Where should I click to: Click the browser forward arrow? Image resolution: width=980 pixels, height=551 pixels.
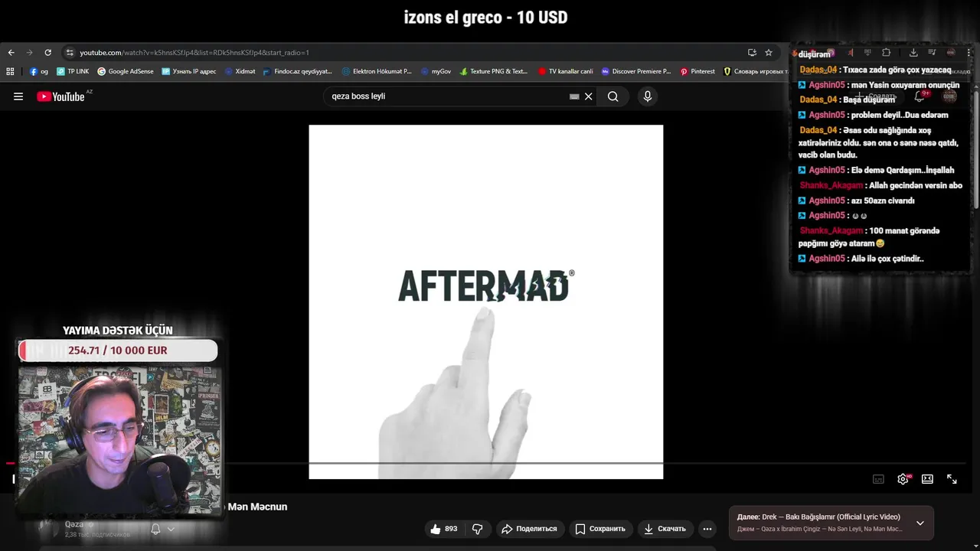[29, 53]
